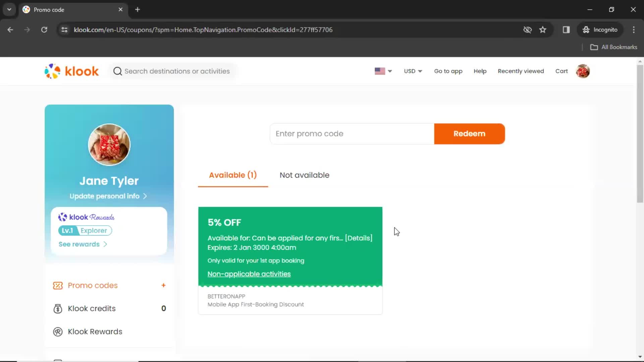Viewport: 644px width, 362px height.
Task: Open a new browser tab
Action: pyautogui.click(x=138, y=10)
